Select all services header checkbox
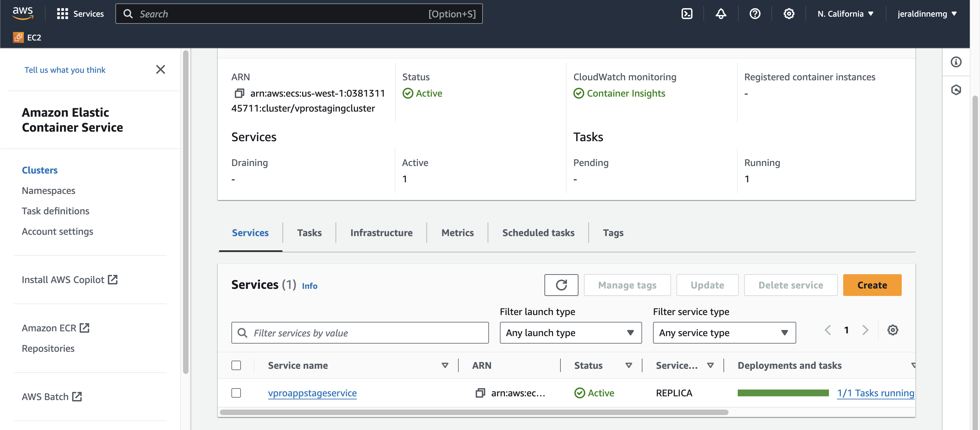Screen dimensions: 980x430 coord(236,365)
